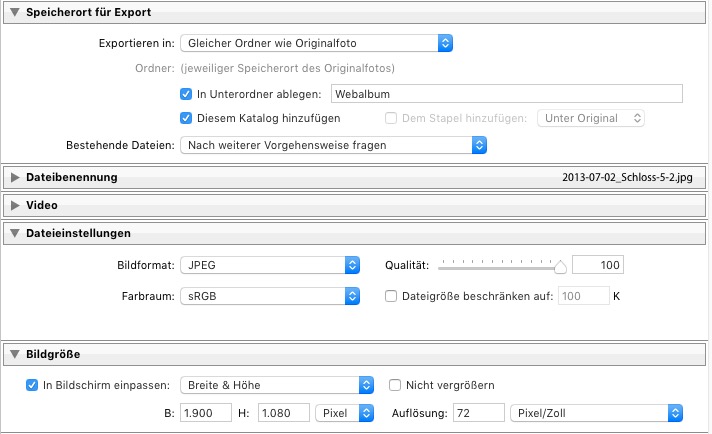Collapse the Dateieinstellungen section
712x434 pixels.
point(14,233)
